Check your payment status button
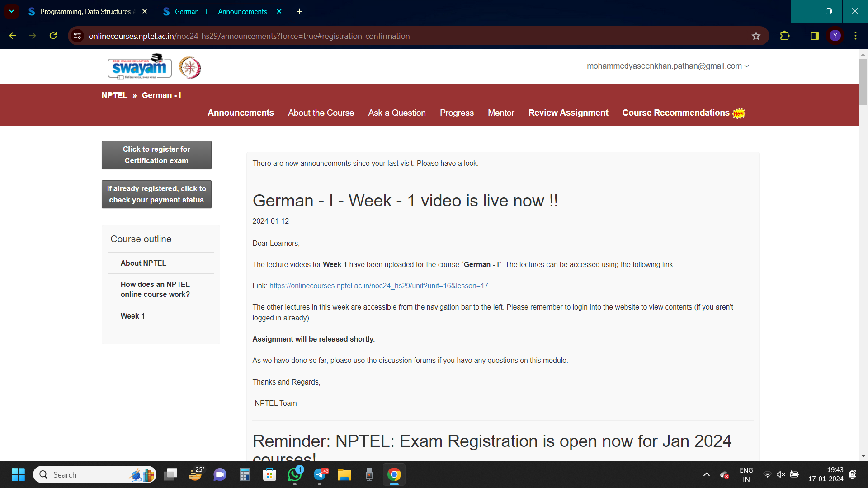Image resolution: width=868 pixels, height=488 pixels. click(156, 194)
